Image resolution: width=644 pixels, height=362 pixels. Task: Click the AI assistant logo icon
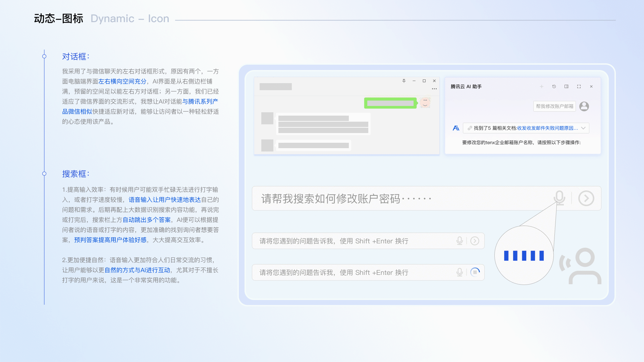click(456, 128)
